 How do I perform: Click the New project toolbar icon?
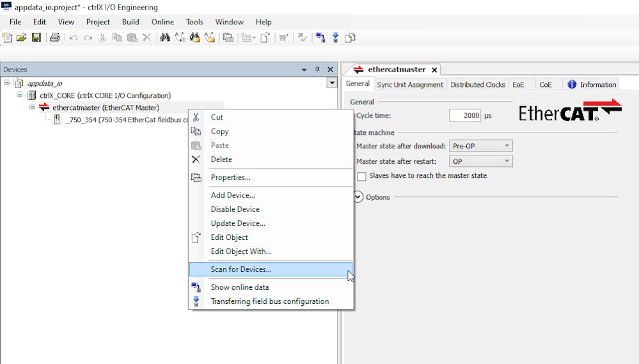click(x=7, y=38)
